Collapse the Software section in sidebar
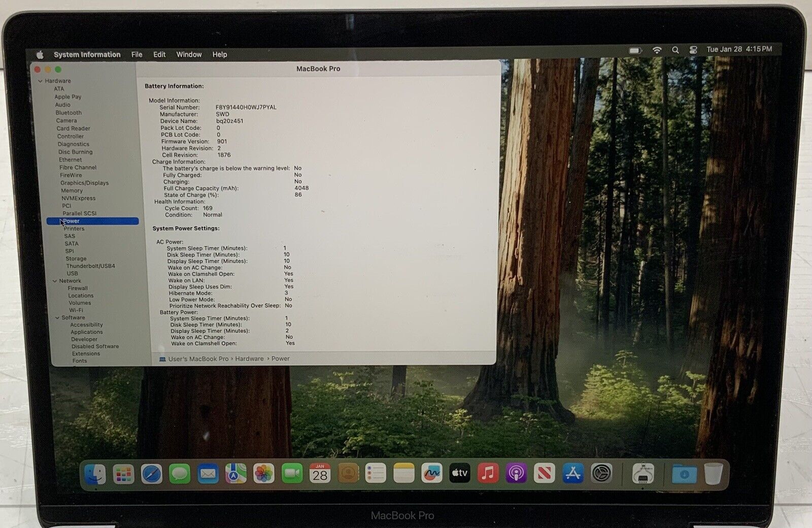812x528 pixels. pos(57,318)
